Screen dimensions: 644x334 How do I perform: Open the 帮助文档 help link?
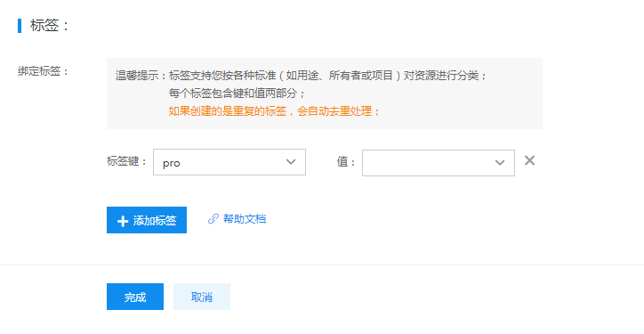pyautogui.click(x=245, y=219)
